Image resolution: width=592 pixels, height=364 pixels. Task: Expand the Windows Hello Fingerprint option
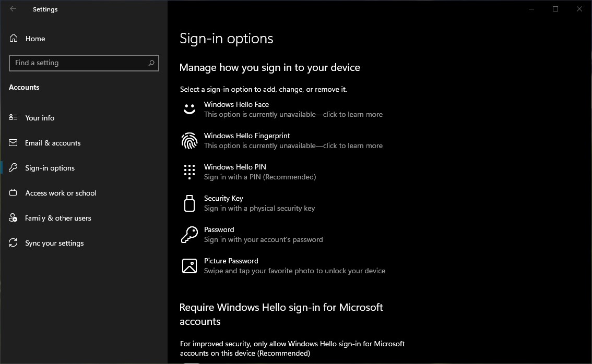coord(292,141)
